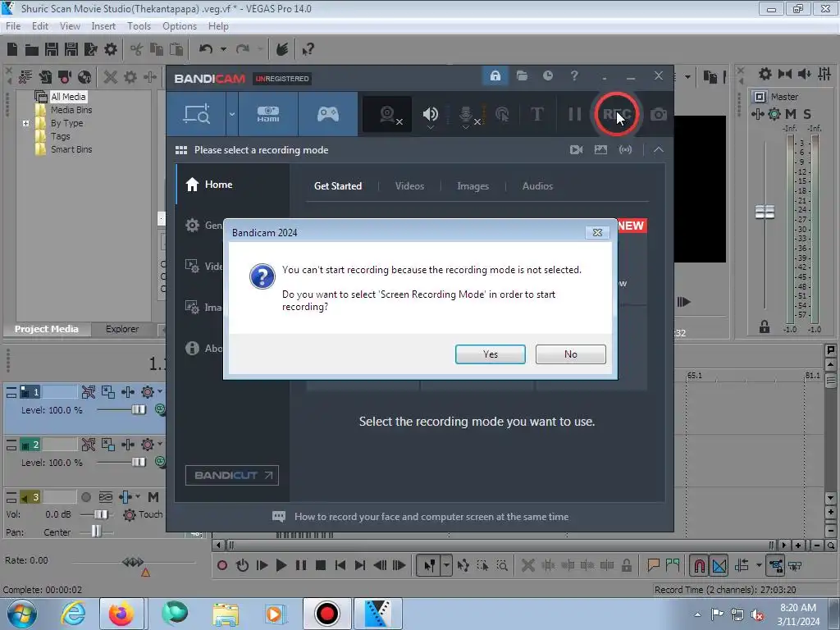840x630 pixels.
Task: Select Bandicam screen recording mode icon
Action: tap(197, 114)
